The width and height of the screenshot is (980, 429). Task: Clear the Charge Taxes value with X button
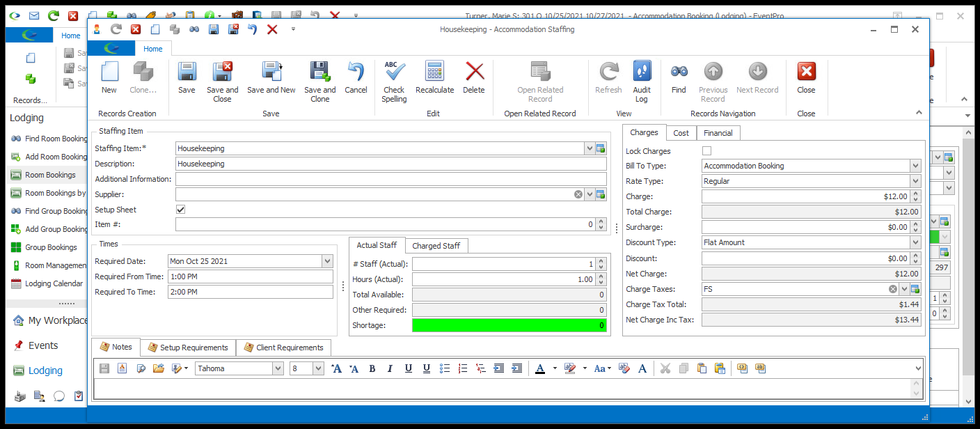(893, 289)
